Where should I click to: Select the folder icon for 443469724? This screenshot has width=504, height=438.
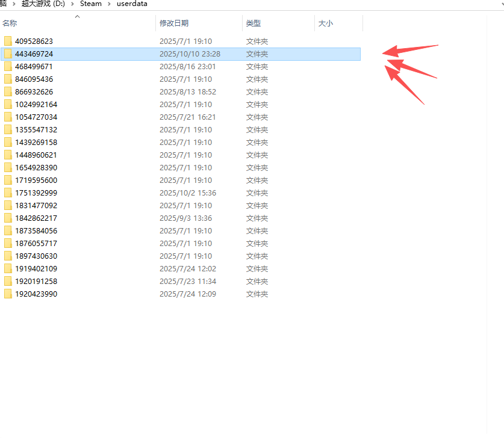[8, 54]
